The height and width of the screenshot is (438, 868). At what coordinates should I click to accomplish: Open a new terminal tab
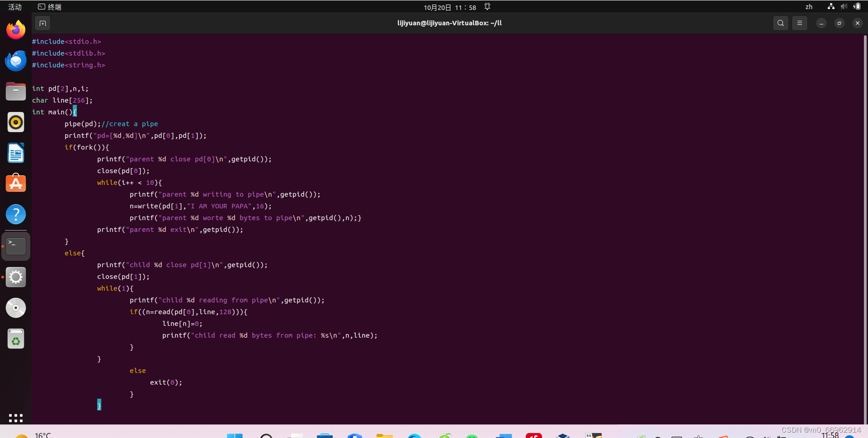click(x=42, y=23)
